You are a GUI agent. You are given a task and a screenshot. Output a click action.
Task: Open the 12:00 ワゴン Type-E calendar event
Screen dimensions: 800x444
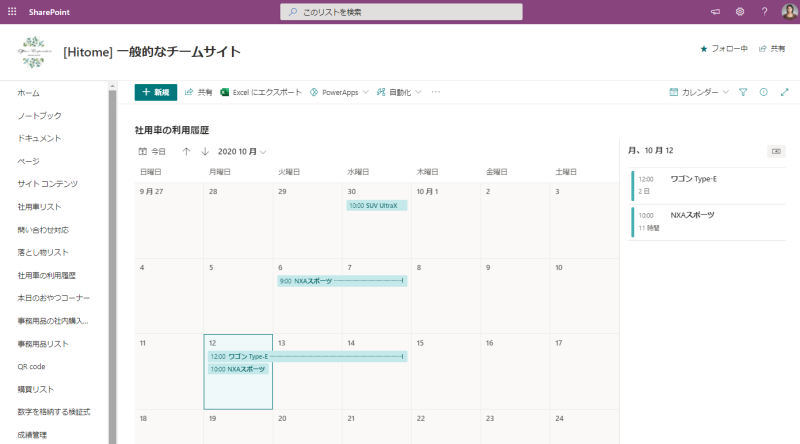(x=307, y=356)
